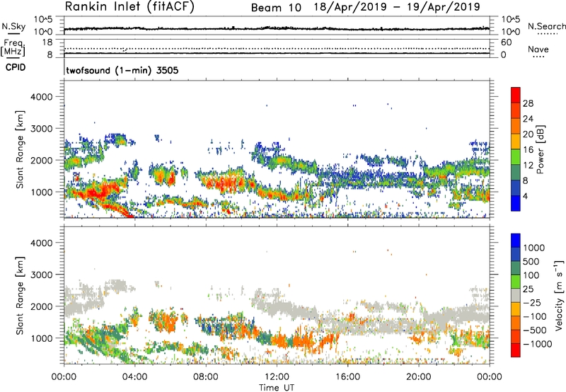Click the '60' right-axis label of frequency panel
Image resolution: width=566 pixels, height=392 pixels.
(x=506, y=42)
